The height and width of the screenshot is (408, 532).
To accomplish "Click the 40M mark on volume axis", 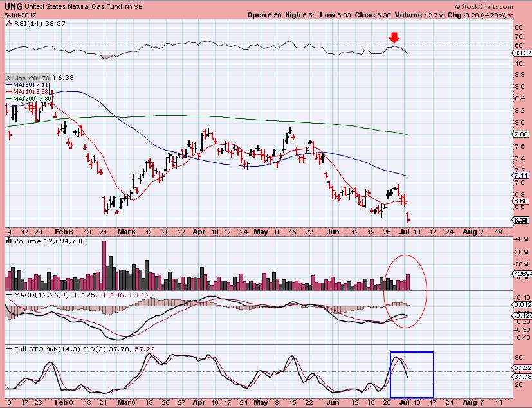I will click(521, 239).
